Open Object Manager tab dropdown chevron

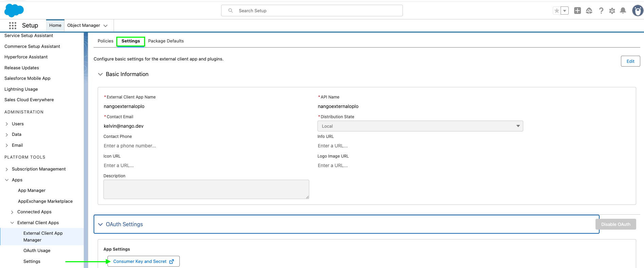click(105, 26)
